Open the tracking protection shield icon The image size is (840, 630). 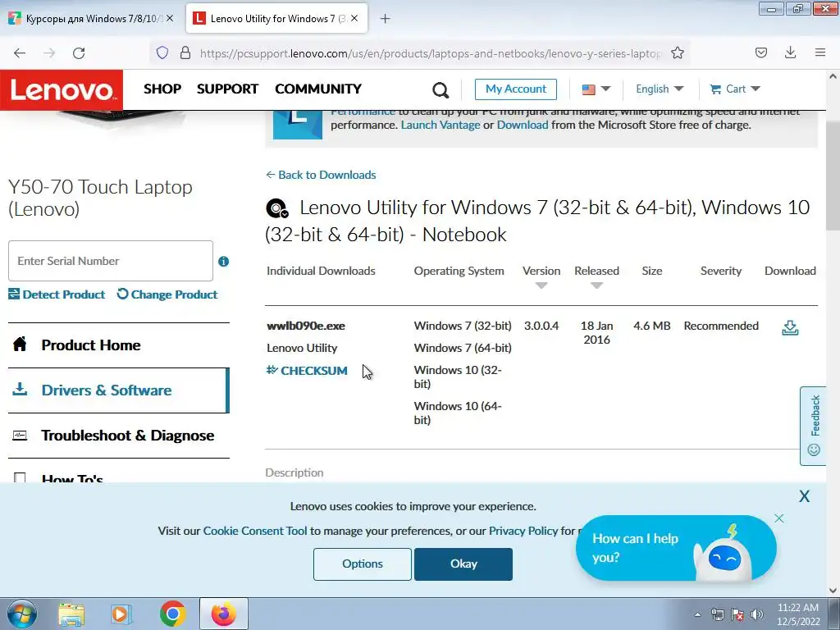tap(162, 52)
